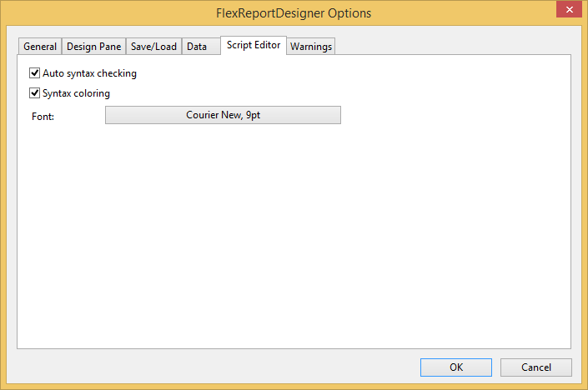Click the 'Syntax coloring' label text

[x=76, y=93]
